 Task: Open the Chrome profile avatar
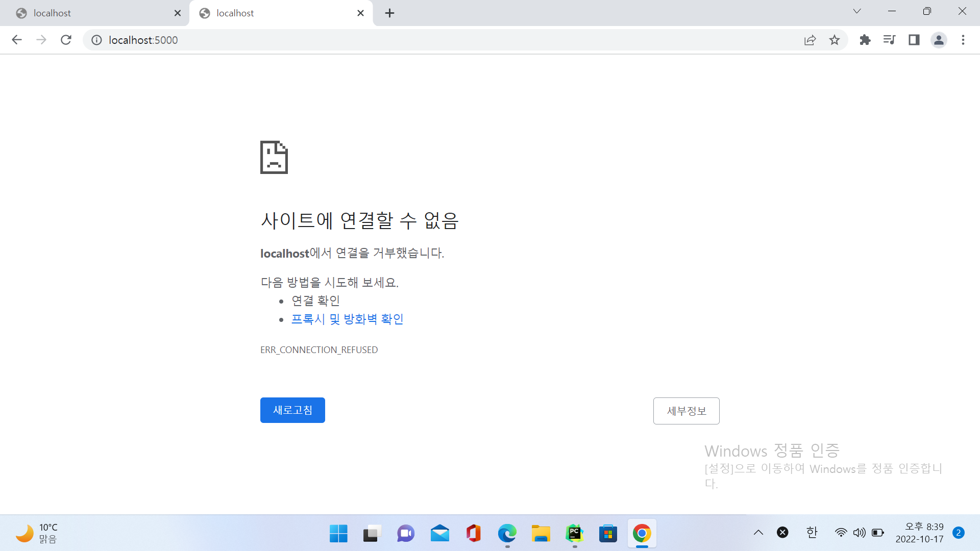click(x=939, y=40)
